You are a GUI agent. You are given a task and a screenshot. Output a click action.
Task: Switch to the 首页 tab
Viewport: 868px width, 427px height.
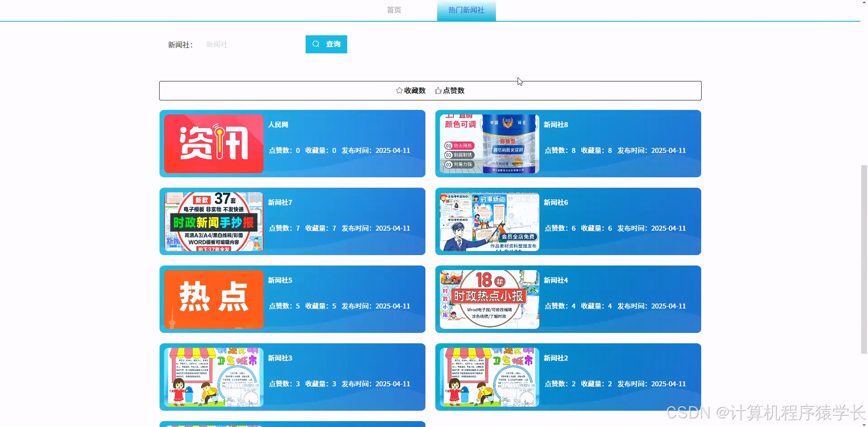click(x=393, y=10)
